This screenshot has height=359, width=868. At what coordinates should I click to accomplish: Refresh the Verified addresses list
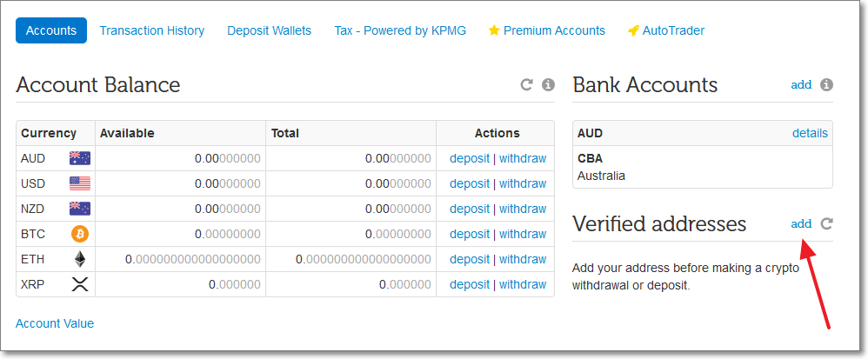coord(826,223)
